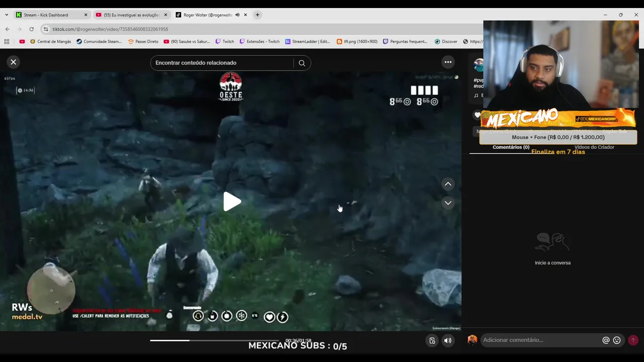The image size is (644, 362).
Task: Open a new browser tab
Action: tap(258, 15)
